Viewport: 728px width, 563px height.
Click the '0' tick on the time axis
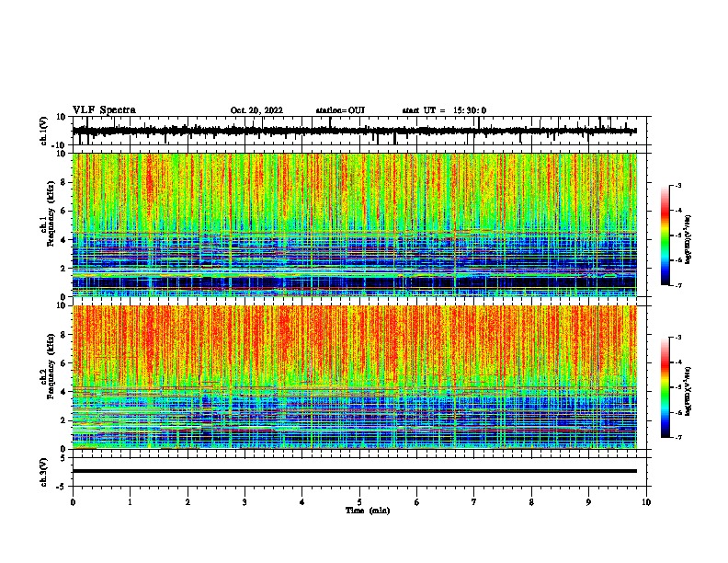pos(73,502)
